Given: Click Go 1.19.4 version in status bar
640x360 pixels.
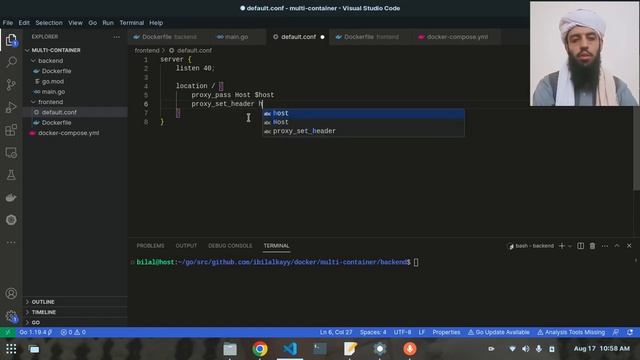Looking at the screenshot, I should (x=36, y=332).
